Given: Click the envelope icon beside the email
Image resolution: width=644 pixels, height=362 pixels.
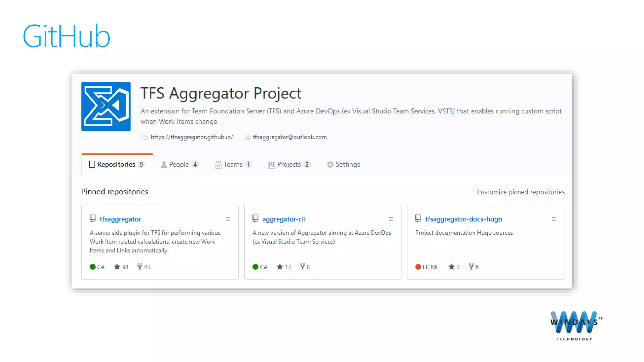Looking at the screenshot, I should click(x=247, y=137).
